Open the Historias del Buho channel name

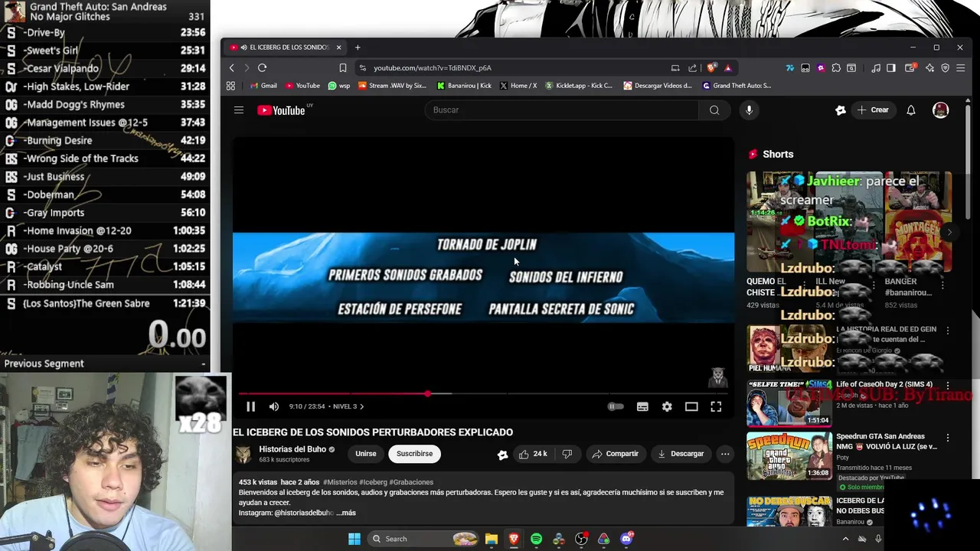point(292,449)
